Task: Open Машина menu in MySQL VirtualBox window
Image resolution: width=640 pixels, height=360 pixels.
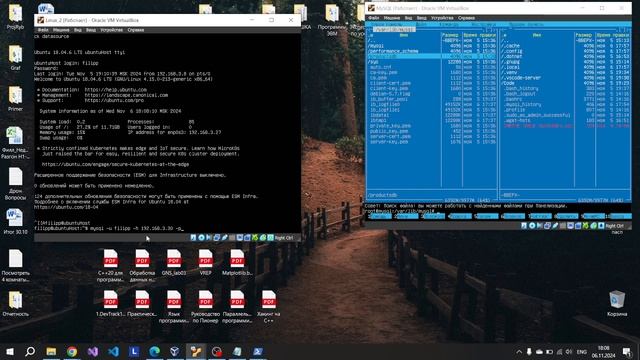Action: coord(391,18)
